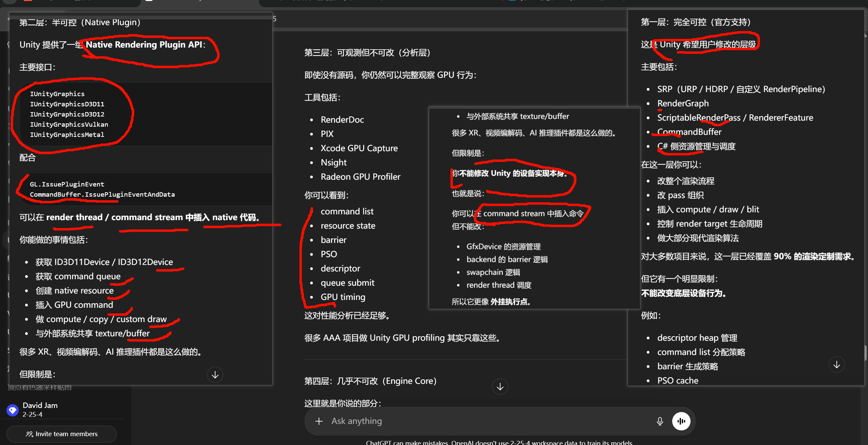Click the 第四层 Engine Core heading

370,381
